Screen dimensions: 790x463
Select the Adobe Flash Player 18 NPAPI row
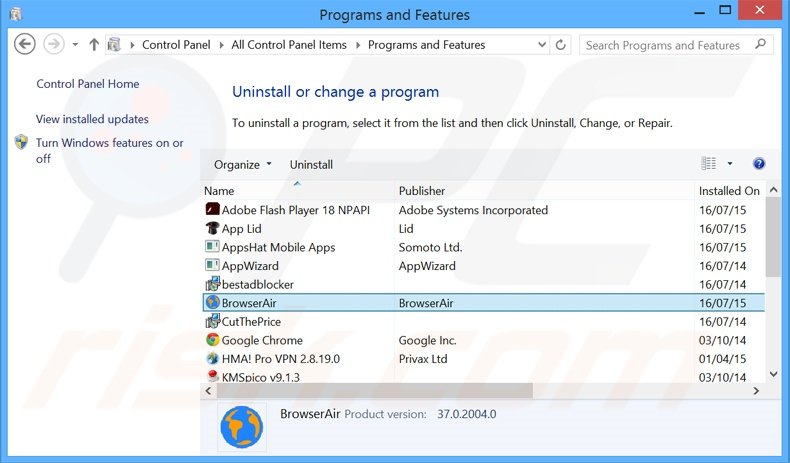(484, 210)
